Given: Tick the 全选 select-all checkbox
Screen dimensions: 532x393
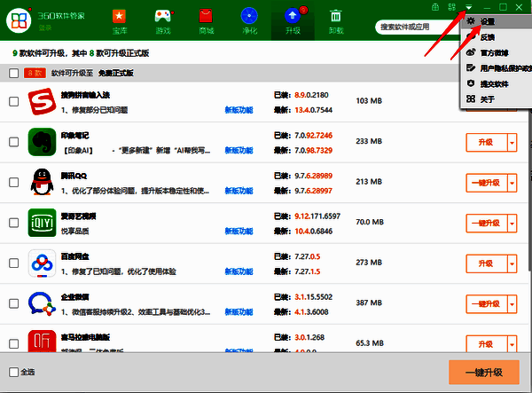Looking at the screenshot, I should pyautogui.click(x=14, y=372).
